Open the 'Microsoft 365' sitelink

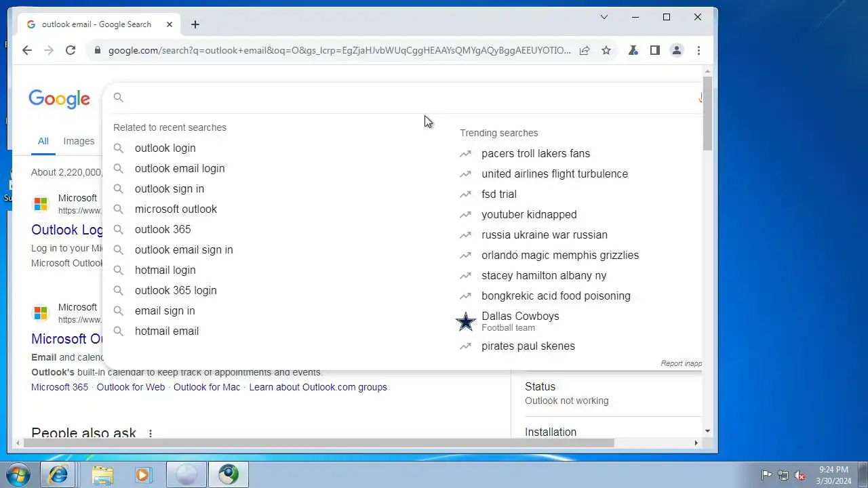[60, 387]
